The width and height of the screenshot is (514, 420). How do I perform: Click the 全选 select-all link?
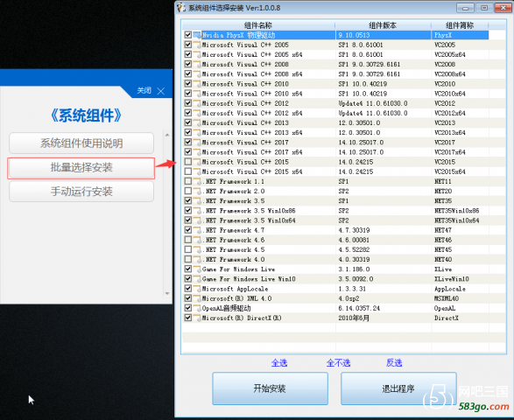click(279, 362)
